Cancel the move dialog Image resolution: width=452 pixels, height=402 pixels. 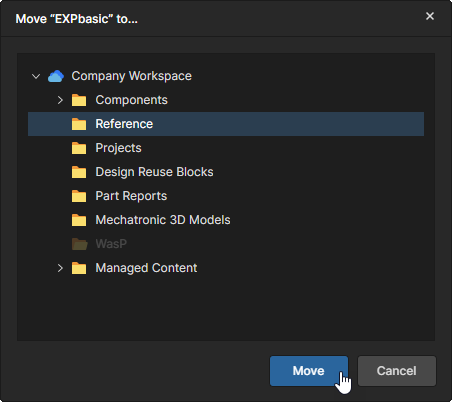pyautogui.click(x=397, y=371)
